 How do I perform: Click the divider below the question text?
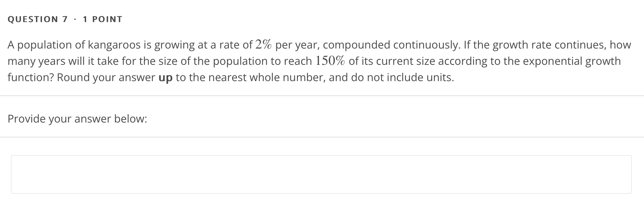point(322,96)
